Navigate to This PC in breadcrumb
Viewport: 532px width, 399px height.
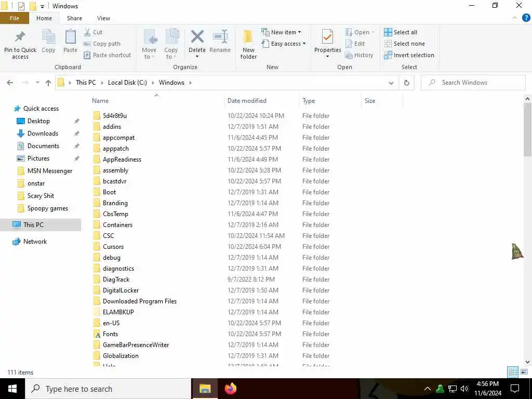pyautogui.click(x=86, y=83)
